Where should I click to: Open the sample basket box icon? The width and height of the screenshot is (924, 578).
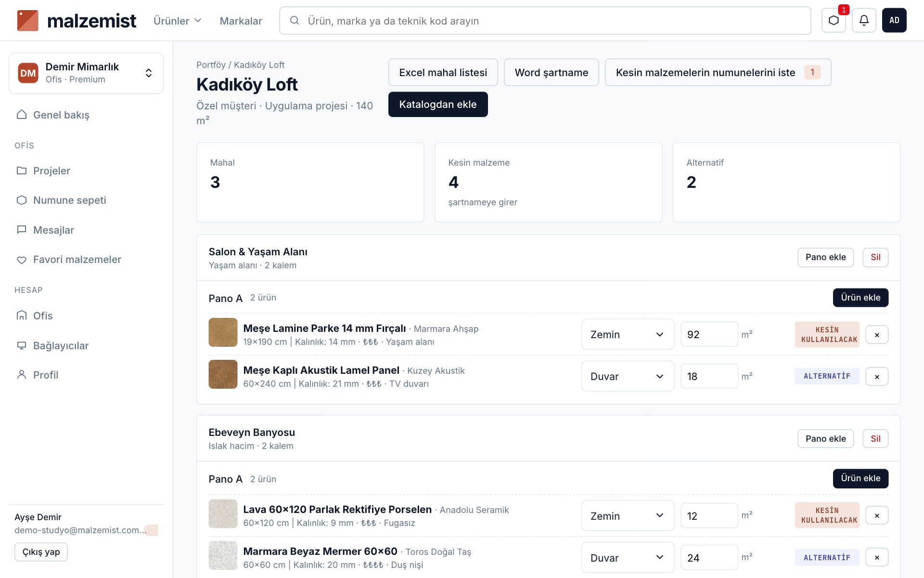pyautogui.click(x=834, y=20)
